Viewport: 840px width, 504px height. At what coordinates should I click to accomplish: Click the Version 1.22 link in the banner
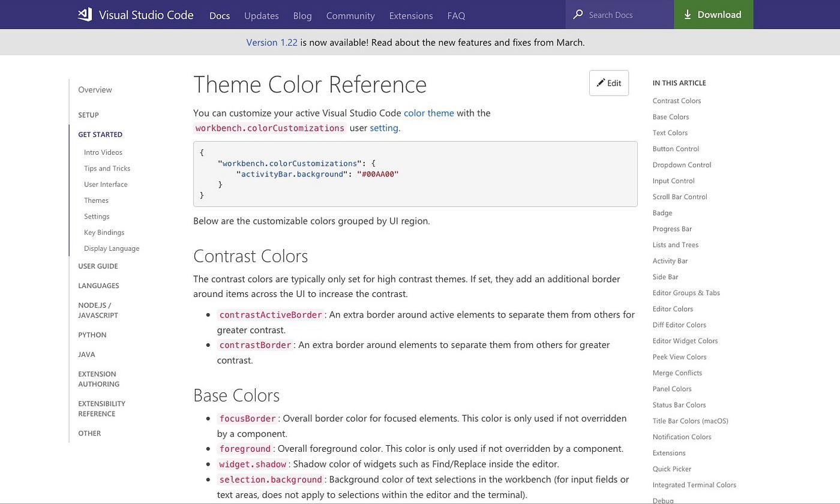pos(272,42)
